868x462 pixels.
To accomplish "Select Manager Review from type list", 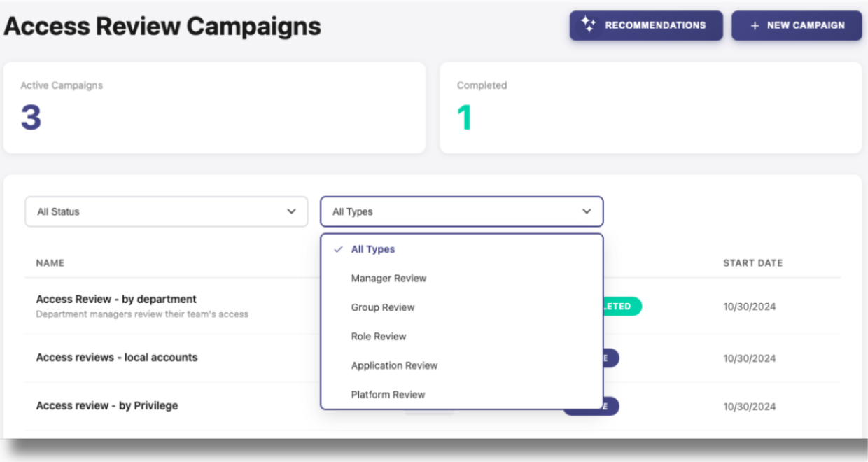I will click(x=388, y=279).
